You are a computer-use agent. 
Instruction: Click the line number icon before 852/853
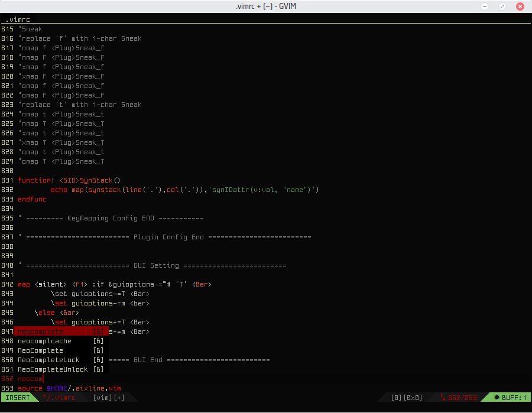click(443, 398)
